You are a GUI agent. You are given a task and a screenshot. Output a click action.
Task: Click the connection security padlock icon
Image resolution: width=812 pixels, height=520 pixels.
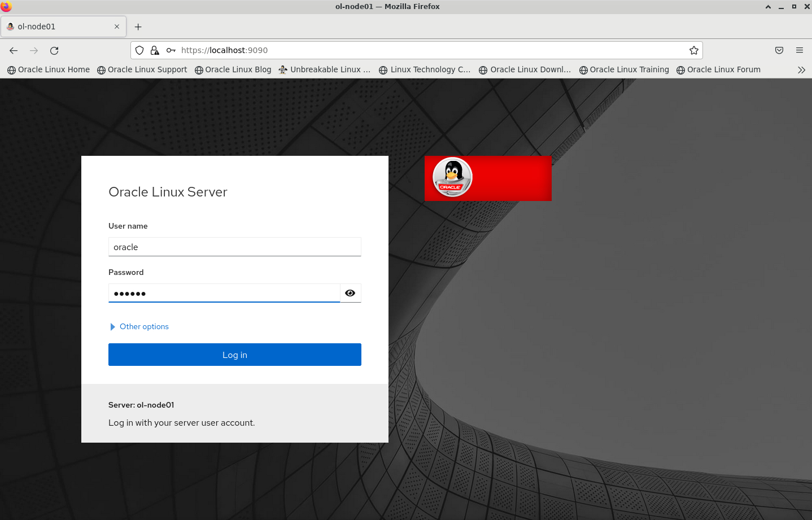(x=155, y=50)
